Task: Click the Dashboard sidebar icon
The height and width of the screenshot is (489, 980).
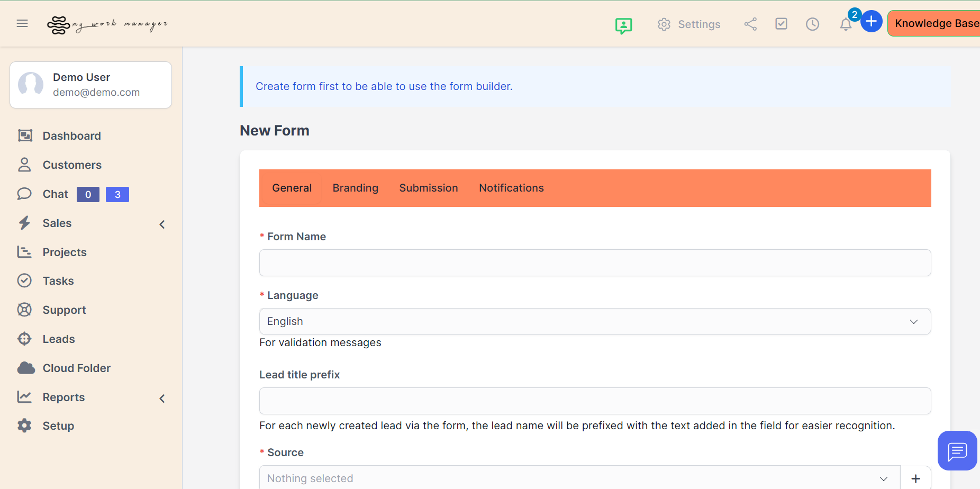Action: [25, 135]
